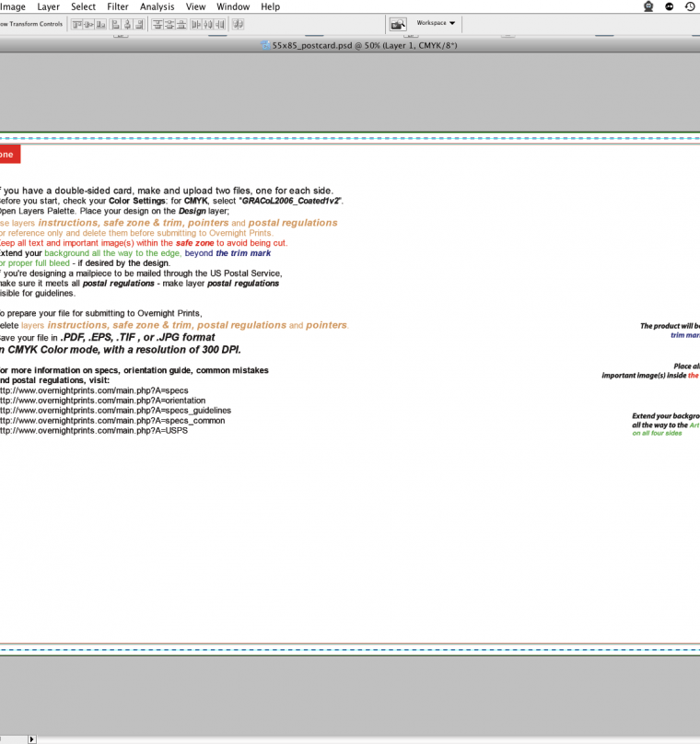Open the Window menu
The width and height of the screenshot is (700, 744).
coord(233,6)
